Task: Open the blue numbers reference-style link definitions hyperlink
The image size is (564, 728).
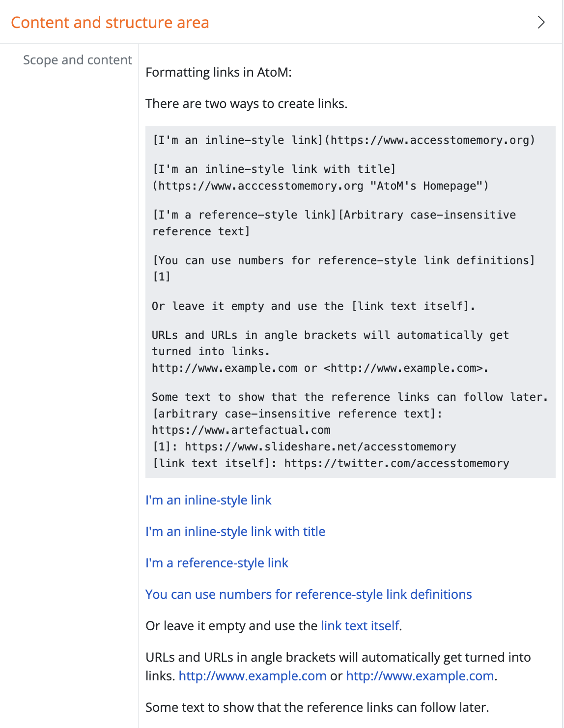Action: coord(309,594)
